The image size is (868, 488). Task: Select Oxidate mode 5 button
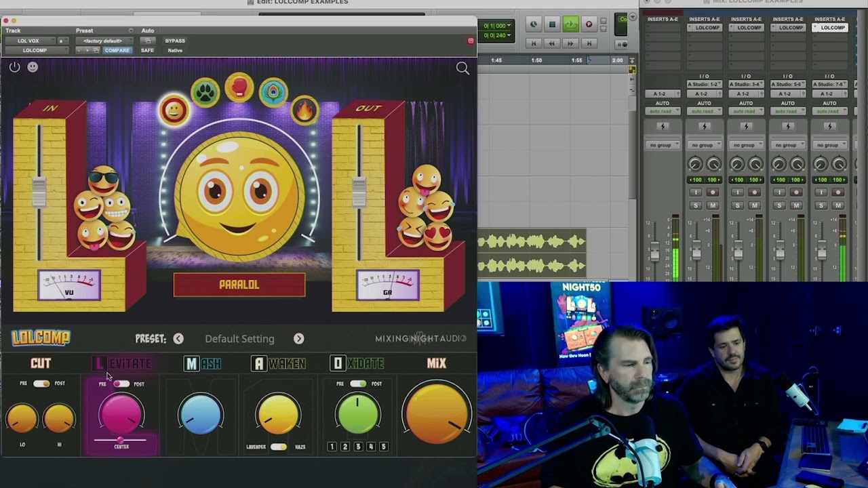(384, 447)
